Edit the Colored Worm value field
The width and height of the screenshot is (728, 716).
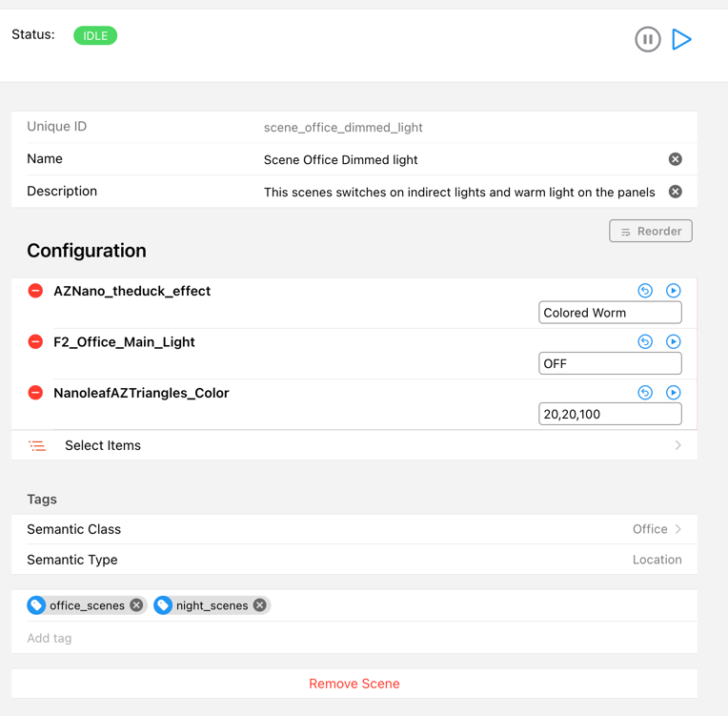610,313
